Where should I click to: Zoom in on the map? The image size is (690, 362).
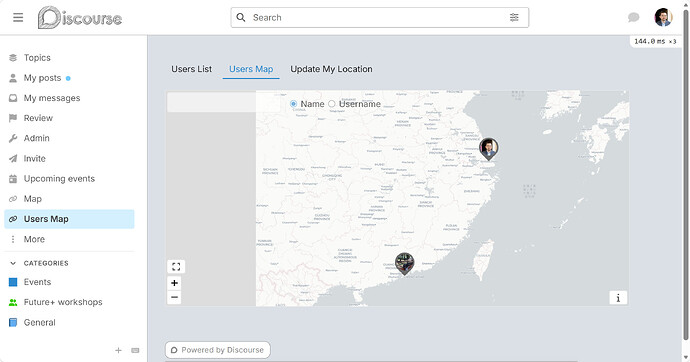[174, 283]
